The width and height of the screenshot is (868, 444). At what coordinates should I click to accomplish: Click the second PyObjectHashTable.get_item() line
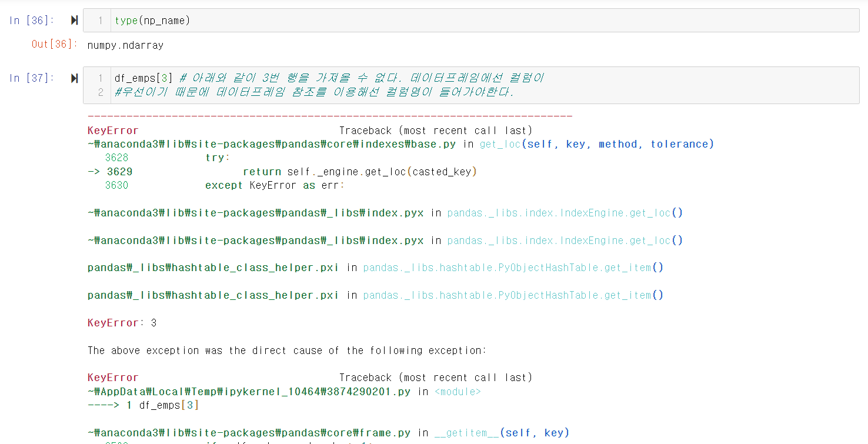[x=375, y=295]
